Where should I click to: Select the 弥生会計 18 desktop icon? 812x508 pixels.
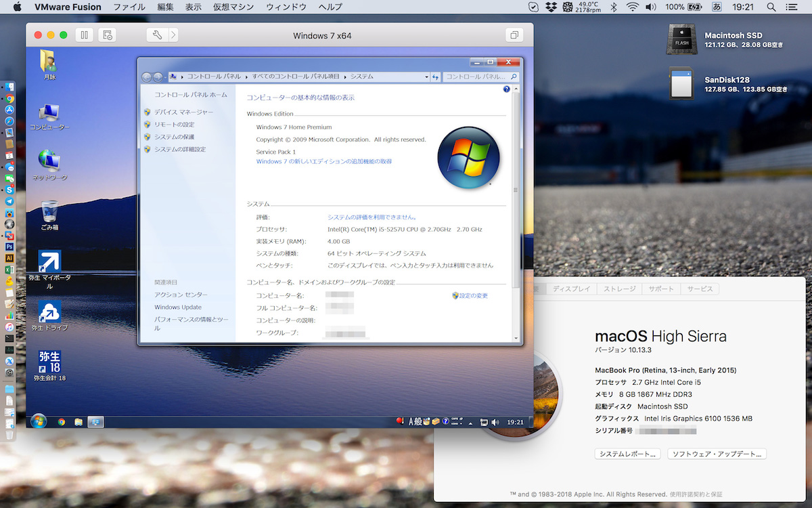pyautogui.click(x=49, y=366)
